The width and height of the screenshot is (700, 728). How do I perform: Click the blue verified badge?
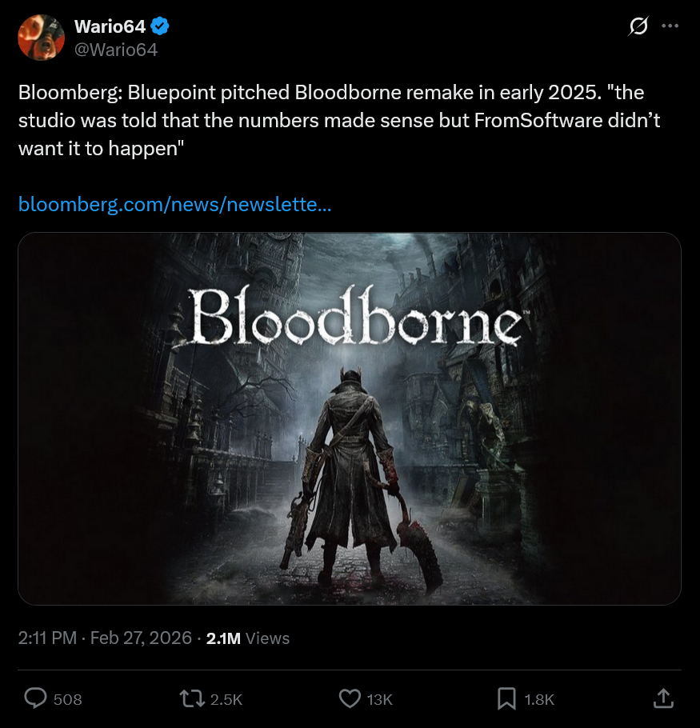click(161, 26)
